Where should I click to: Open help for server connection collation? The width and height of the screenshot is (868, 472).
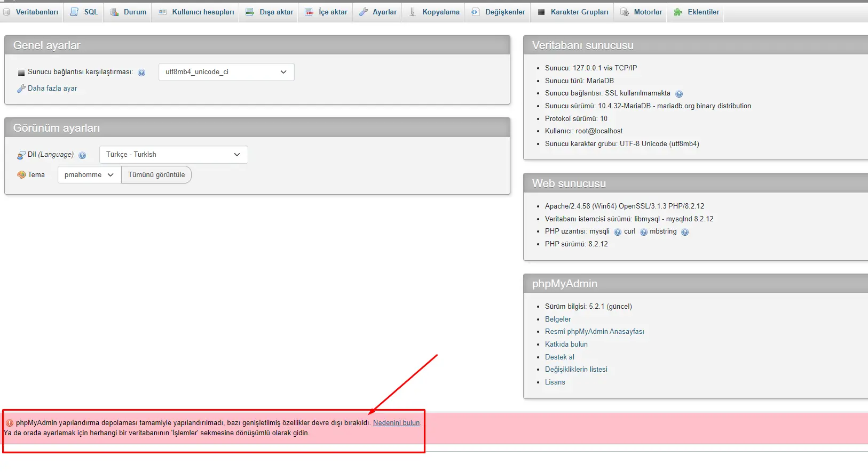point(141,73)
